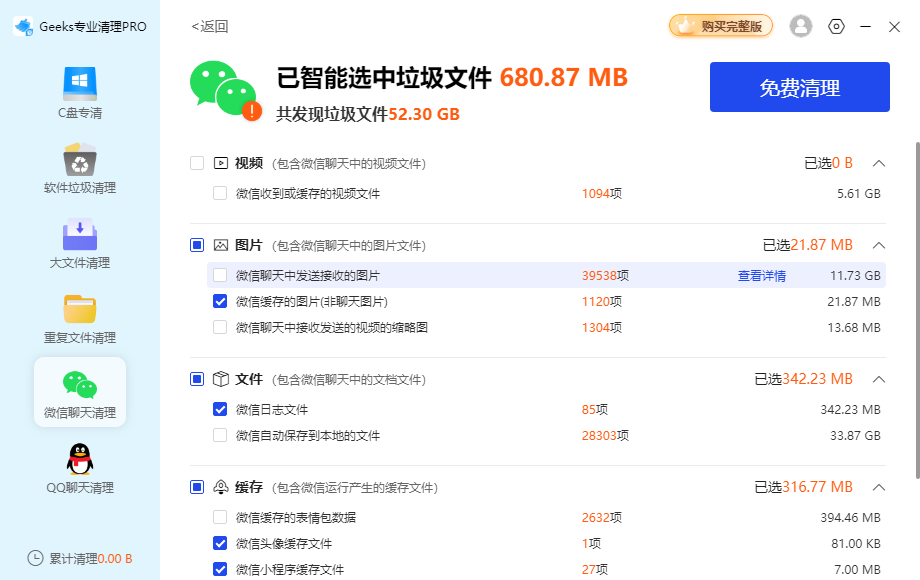Toggle the 文件 category checkbox
The width and height of the screenshot is (920, 580).
tap(197, 379)
